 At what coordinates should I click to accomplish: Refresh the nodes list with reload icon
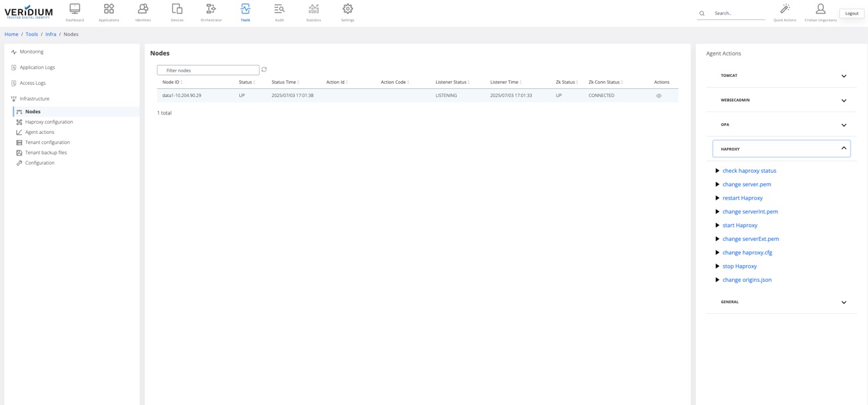264,70
